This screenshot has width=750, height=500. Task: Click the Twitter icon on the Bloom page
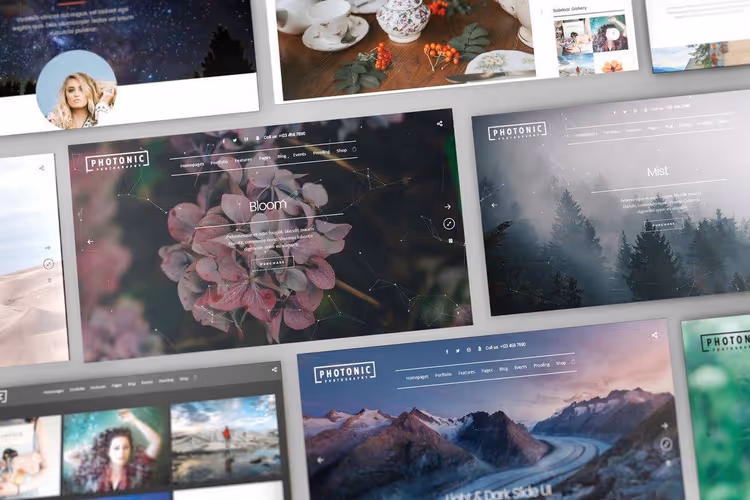235,140
